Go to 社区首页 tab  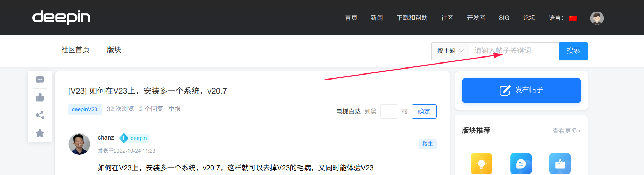click(x=75, y=50)
